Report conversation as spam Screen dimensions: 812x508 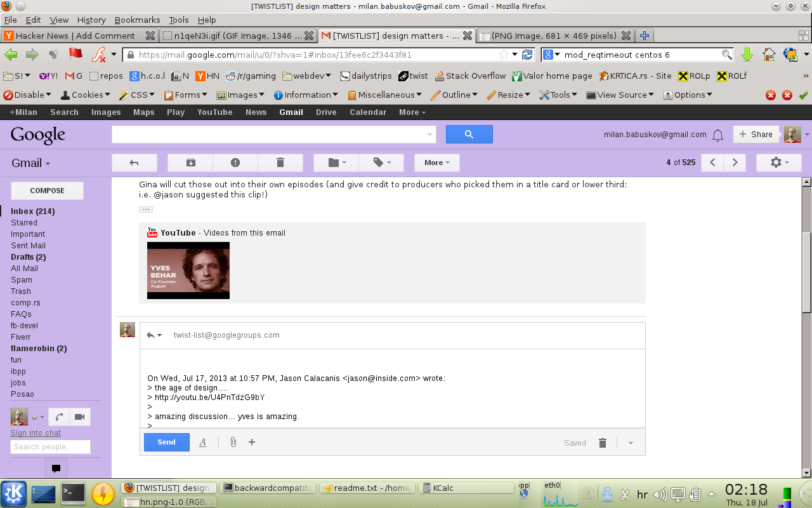coord(235,163)
